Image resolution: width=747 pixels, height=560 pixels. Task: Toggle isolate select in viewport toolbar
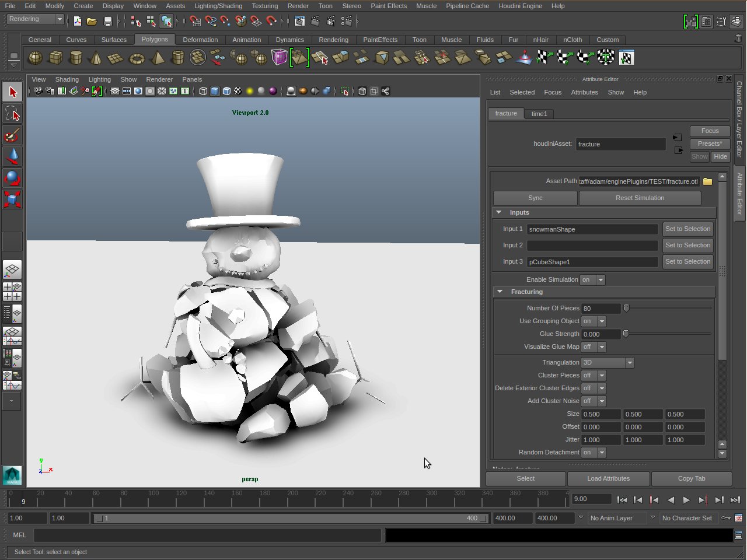(345, 91)
